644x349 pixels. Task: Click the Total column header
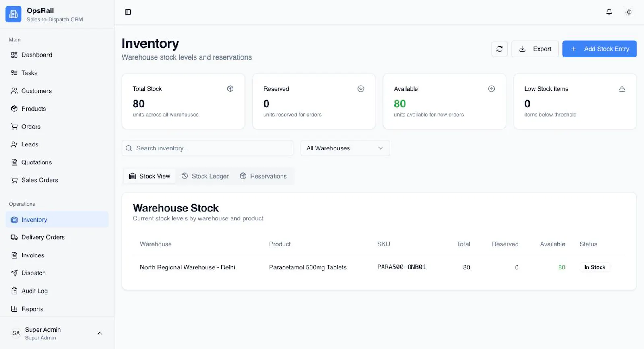(463, 244)
